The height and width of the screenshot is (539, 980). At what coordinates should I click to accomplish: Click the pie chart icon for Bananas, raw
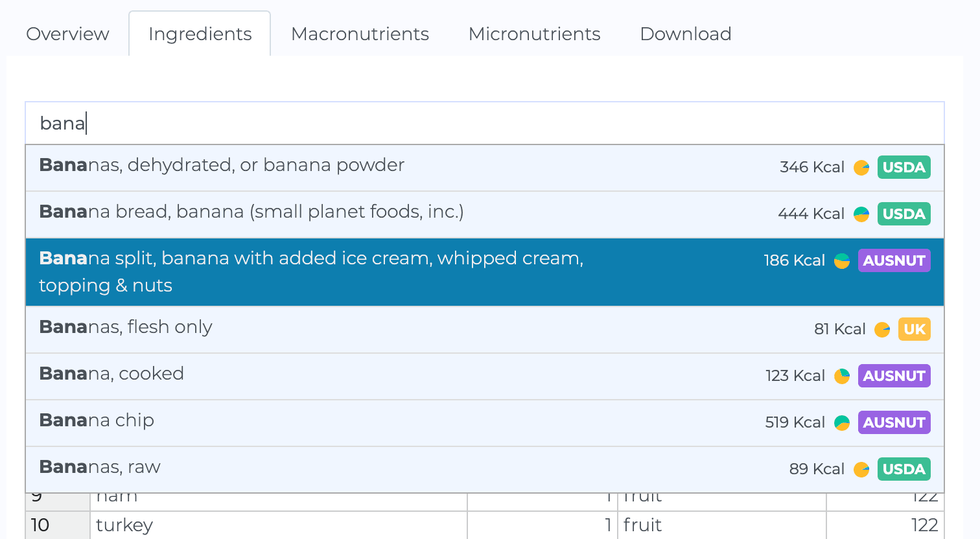click(x=861, y=470)
